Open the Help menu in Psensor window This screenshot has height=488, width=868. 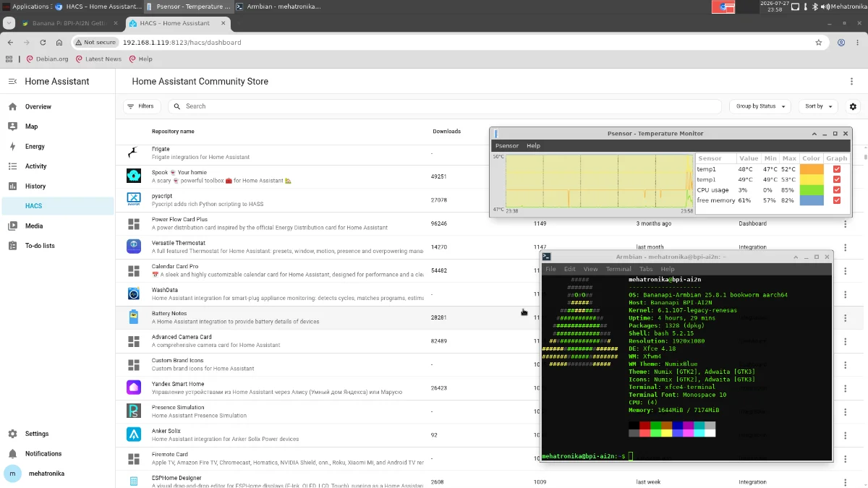coord(533,146)
